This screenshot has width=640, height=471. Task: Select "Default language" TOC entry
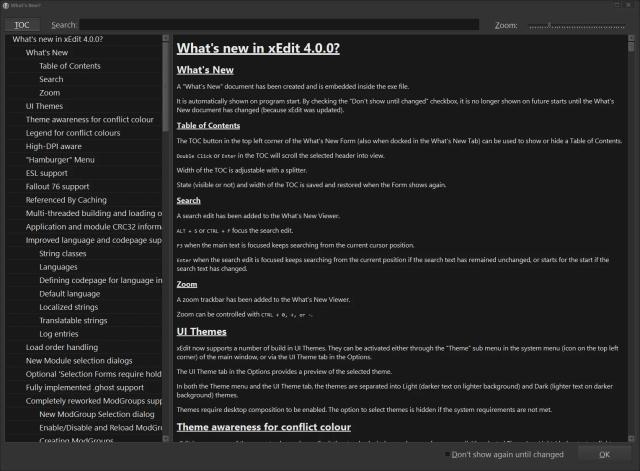(69, 294)
